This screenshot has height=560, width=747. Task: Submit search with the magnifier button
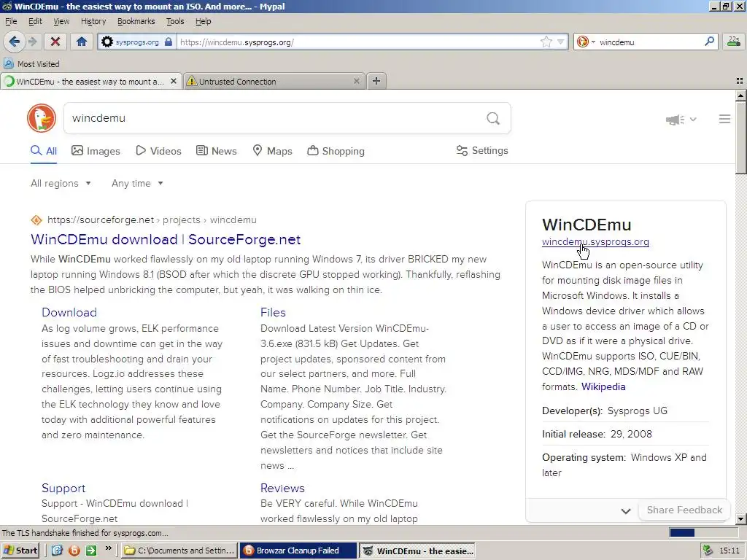[493, 118]
